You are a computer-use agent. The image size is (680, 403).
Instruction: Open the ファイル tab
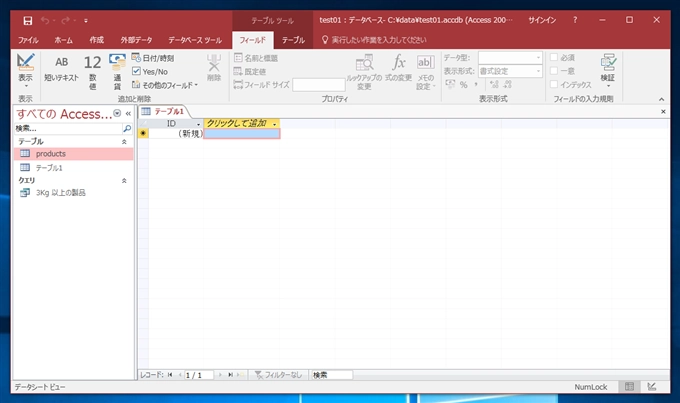[28, 40]
